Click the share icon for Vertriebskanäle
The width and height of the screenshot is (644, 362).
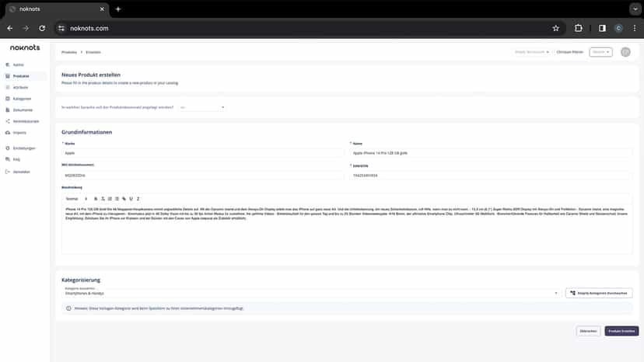click(x=8, y=121)
